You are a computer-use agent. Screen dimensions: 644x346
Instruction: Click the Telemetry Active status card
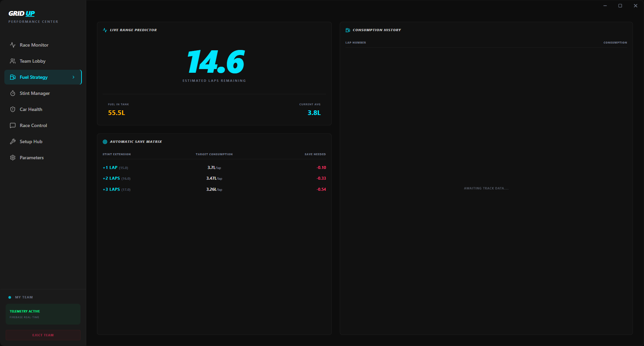point(43,314)
